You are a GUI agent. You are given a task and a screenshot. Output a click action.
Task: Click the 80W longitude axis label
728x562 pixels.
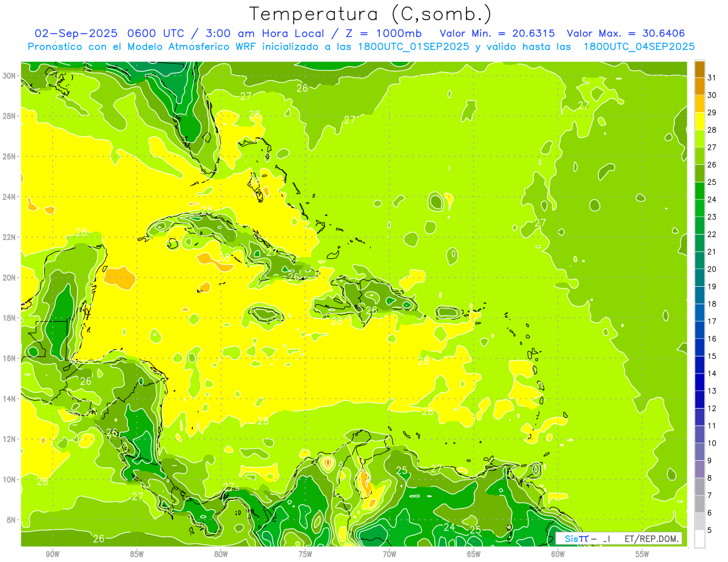(x=221, y=554)
